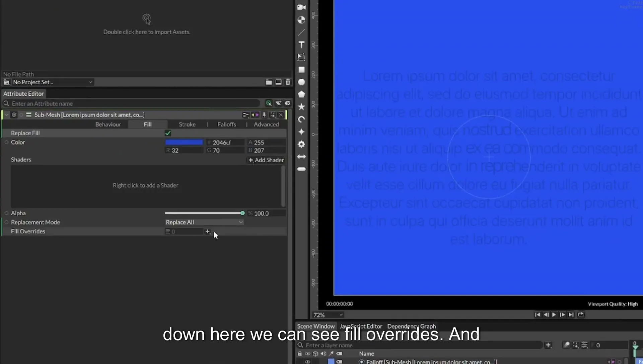Toggle Alpha attribute keyframe circle
Viewport: 643px width, 364px height.
[6, 213]
